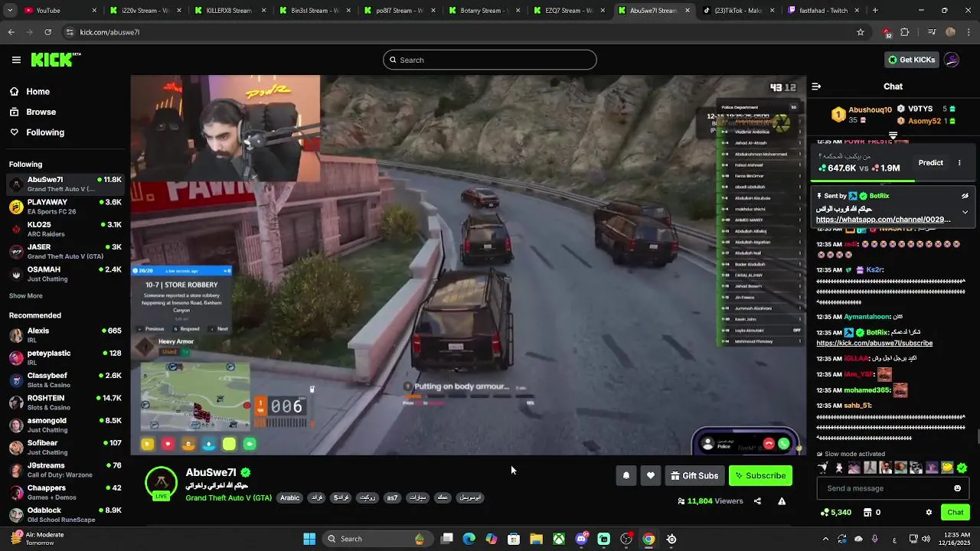Click the Subscribe button
Image resolution: width=980 pixels, height=551 pixels.
click(x=760, y=476)
